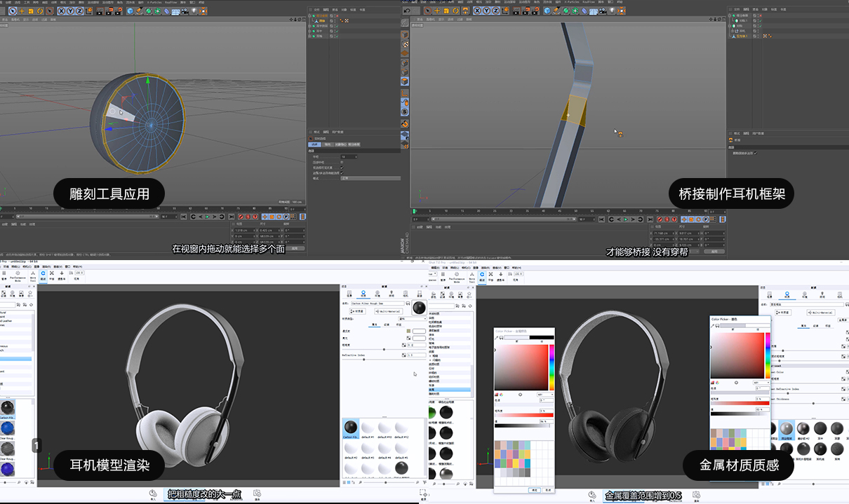Viewport: 849px width, 504px height.
Task: Open material type dropdown in bottom-left KeyShot panel
Action: point(413,319)
